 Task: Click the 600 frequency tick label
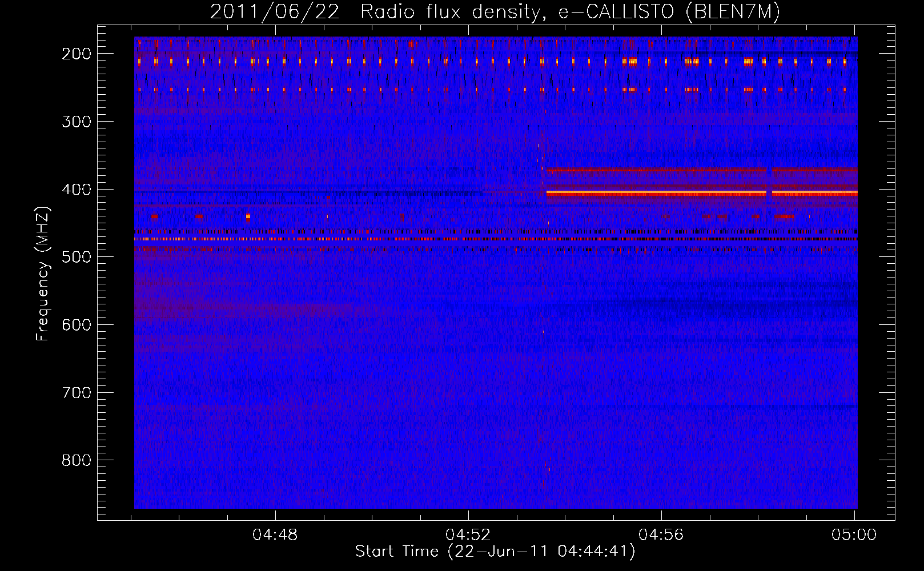[77, 325]
